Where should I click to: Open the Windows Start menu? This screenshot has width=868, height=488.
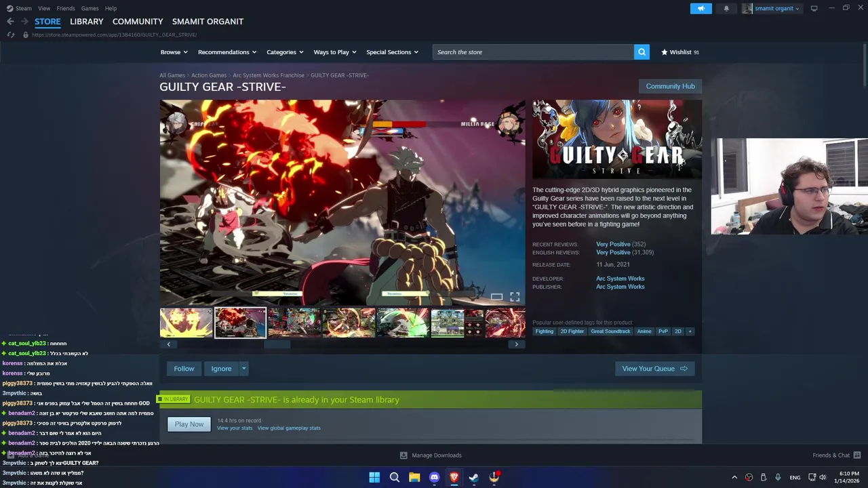(374, 477)
